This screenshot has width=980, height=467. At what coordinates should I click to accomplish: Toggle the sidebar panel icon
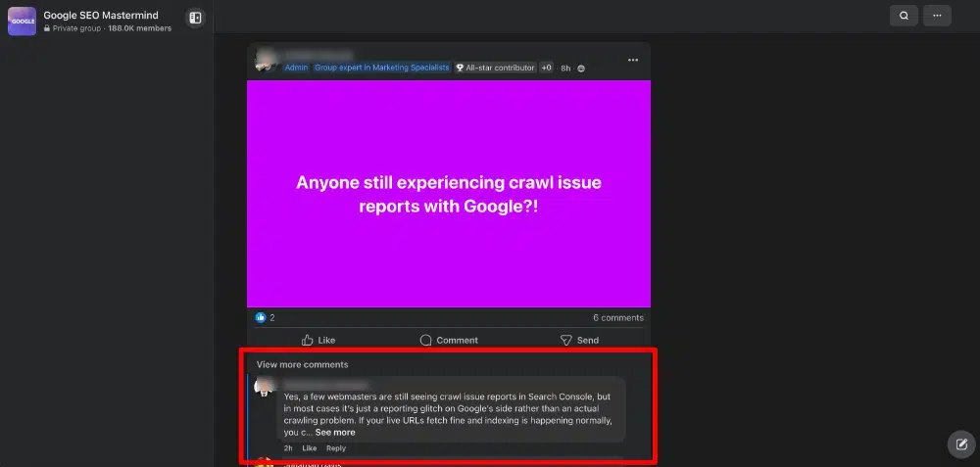pos(195,18)
